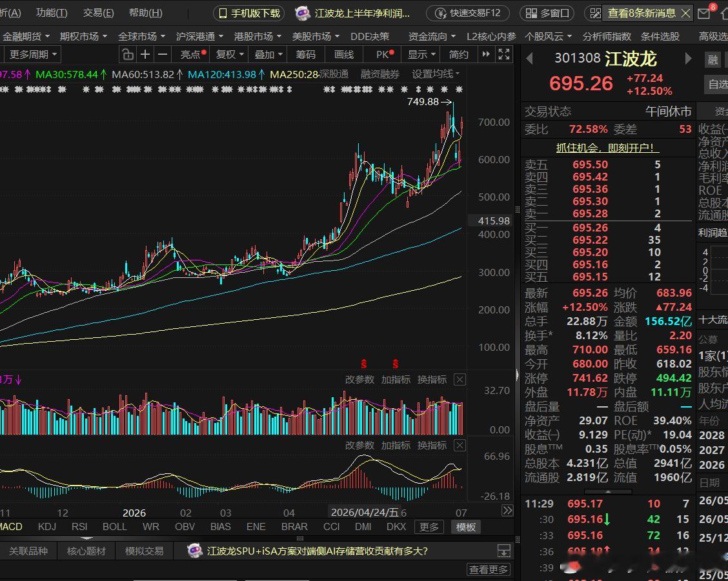The height and width of the screenshot is (581, 728).
Task: Click 换指标 in the MACD panel
Action: pyautogui.click(x=432, y=446)
